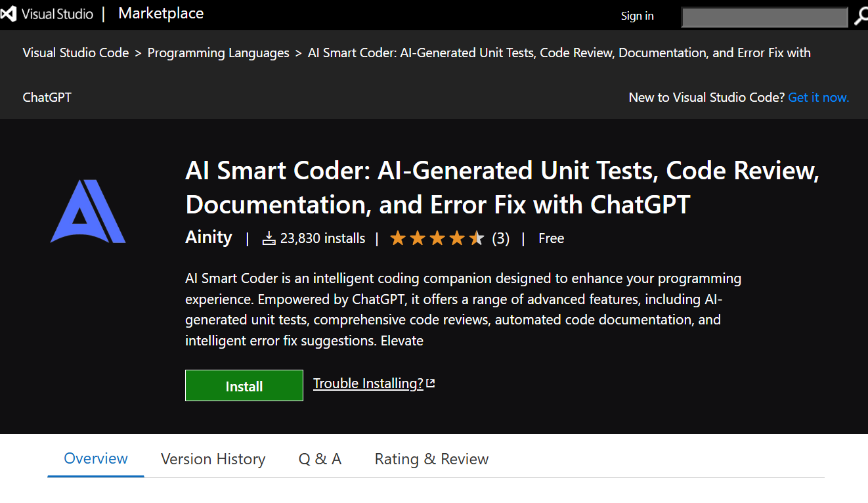This screenshot has height=503, width=868.
Task: Click the Marketplace header title
Action: (x=161, y=14)
